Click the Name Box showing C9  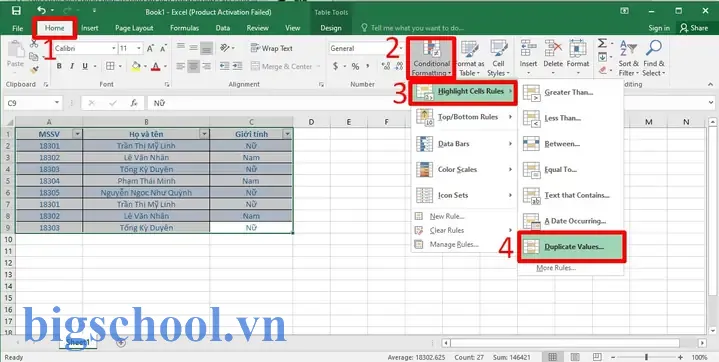[33, 103]
